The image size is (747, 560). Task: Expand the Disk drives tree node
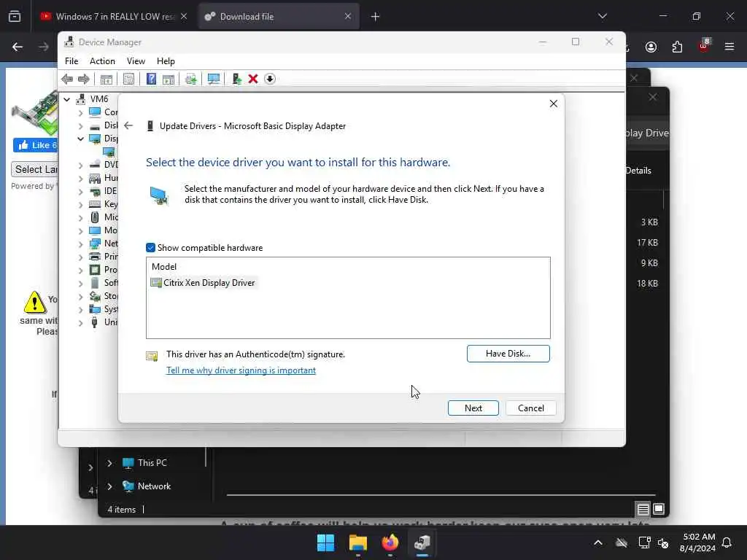tap(80, 125)
